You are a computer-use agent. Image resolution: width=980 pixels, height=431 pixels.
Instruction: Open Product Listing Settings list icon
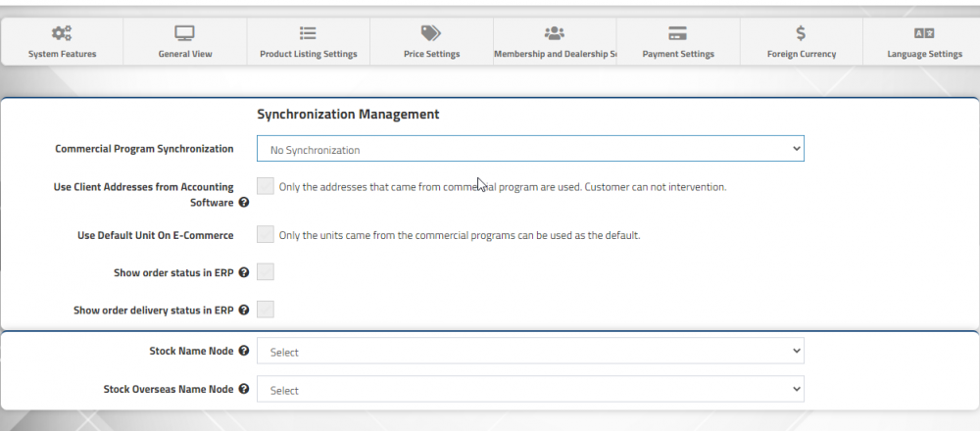pyautogui.click(x=308, y=33)
